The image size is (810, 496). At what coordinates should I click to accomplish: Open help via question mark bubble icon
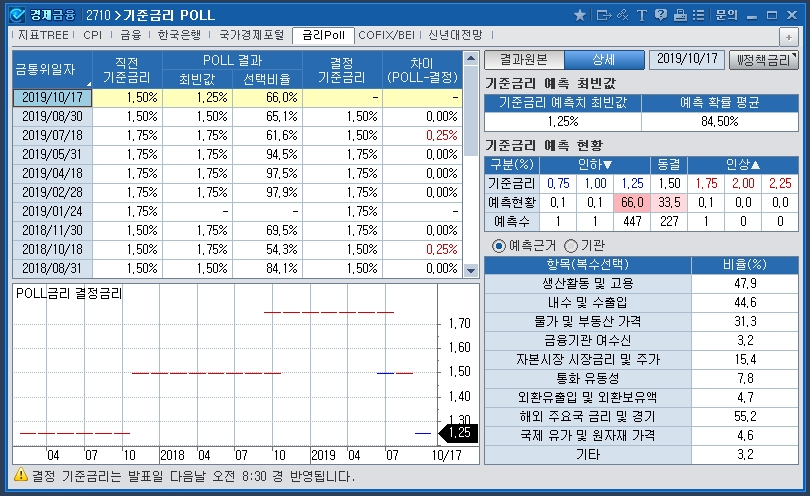pos(661,16)
